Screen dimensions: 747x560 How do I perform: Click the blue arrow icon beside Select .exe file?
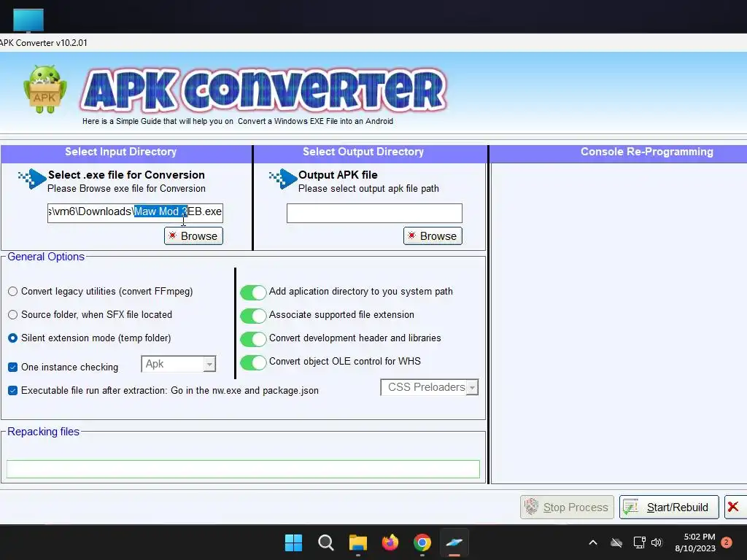pos(32,179)
